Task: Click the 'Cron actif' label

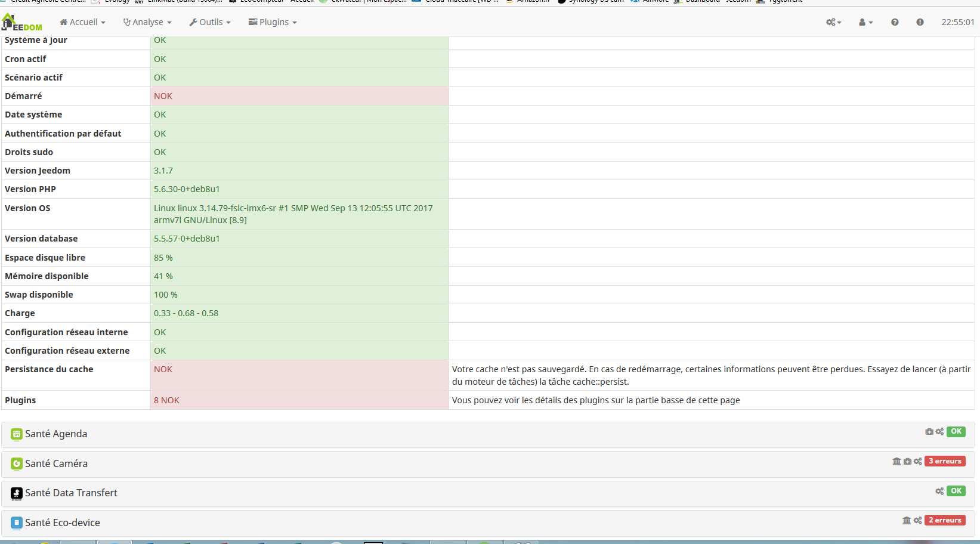Action: coord(26,59)
